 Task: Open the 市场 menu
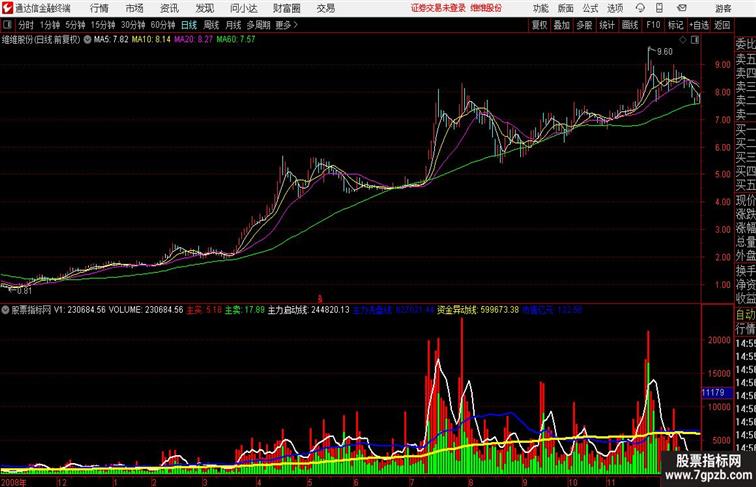(x=135, y=8)
